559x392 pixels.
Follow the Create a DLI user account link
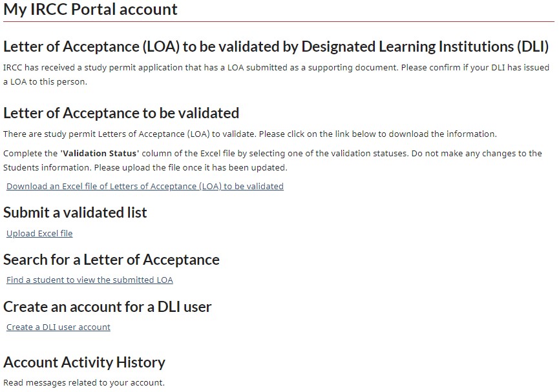point(58,327)
